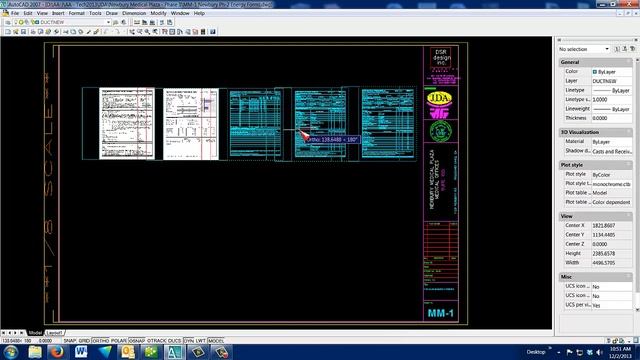Click the last-tab navigation arrow button
This screenshot has width=640, height=360.
point(22,333)
